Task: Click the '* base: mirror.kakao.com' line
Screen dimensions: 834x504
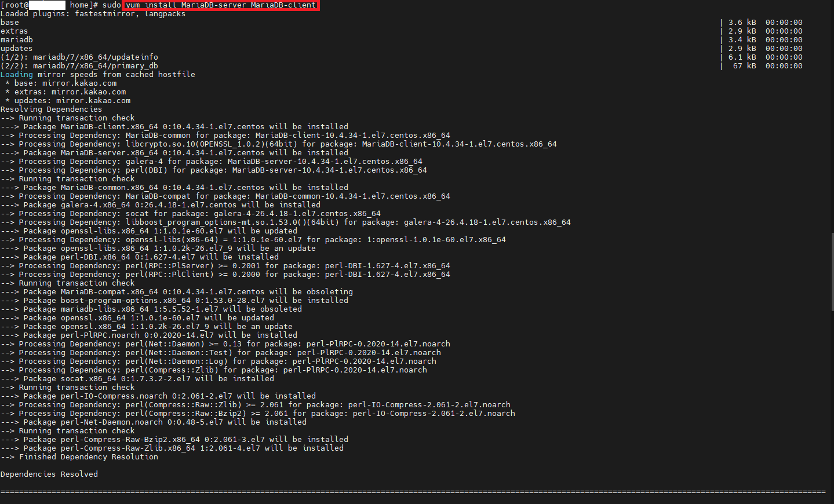Action: pos(61,83)
